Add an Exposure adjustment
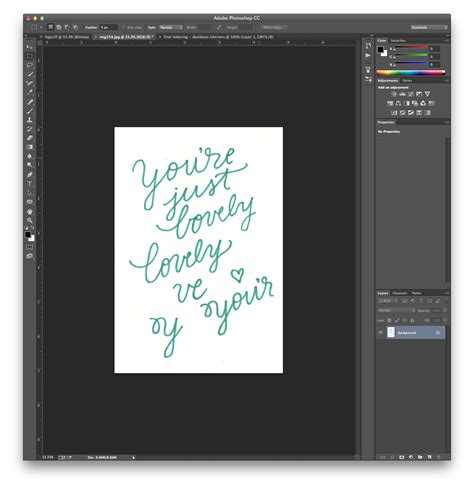This screenshot has height=491, width=474. 419,94
